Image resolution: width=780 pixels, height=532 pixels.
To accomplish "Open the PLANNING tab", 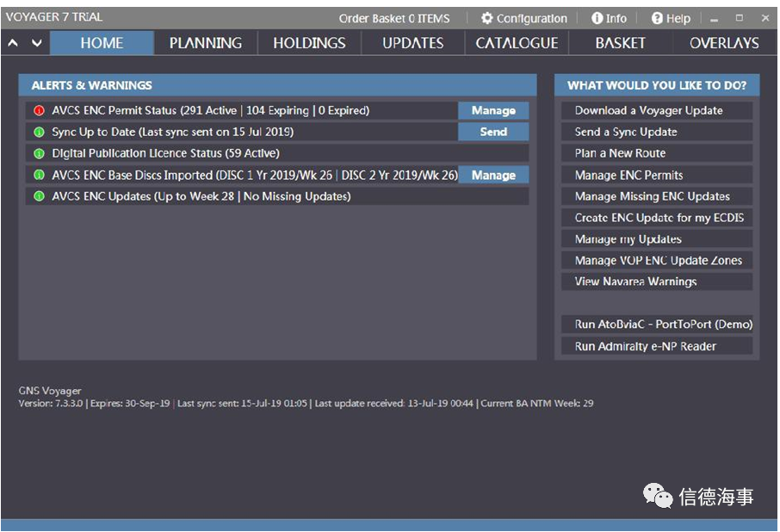I will point(206,43).
